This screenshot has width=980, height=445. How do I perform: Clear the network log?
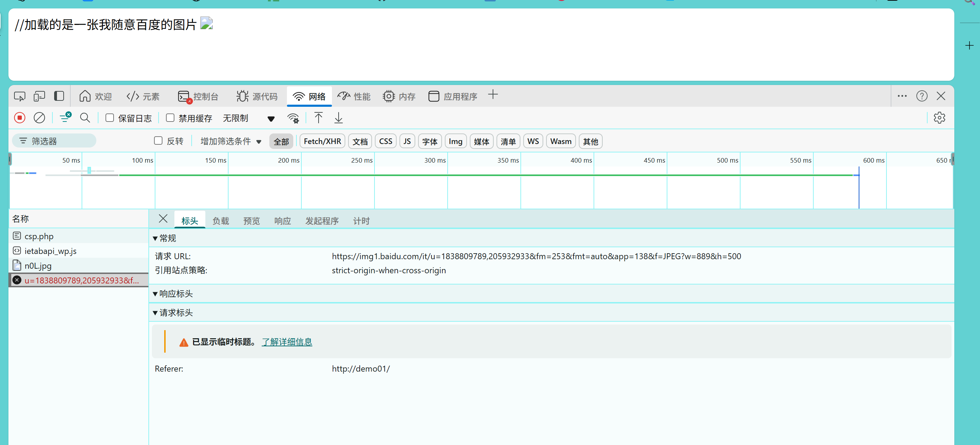(39, 118)
